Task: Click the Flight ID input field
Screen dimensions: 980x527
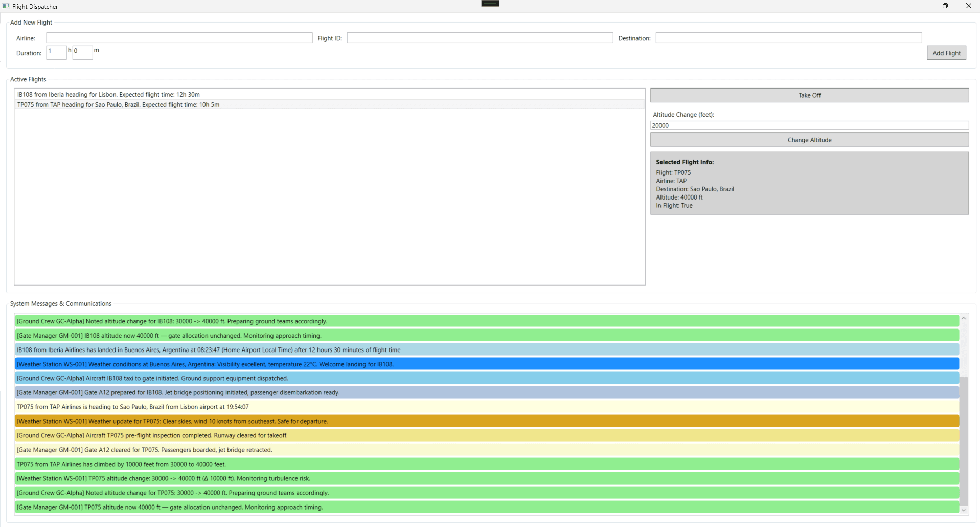Action: point(479,37)
